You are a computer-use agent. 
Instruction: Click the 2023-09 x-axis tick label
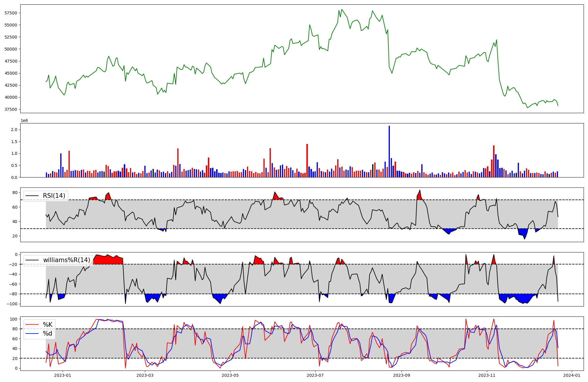coord(402,375)
